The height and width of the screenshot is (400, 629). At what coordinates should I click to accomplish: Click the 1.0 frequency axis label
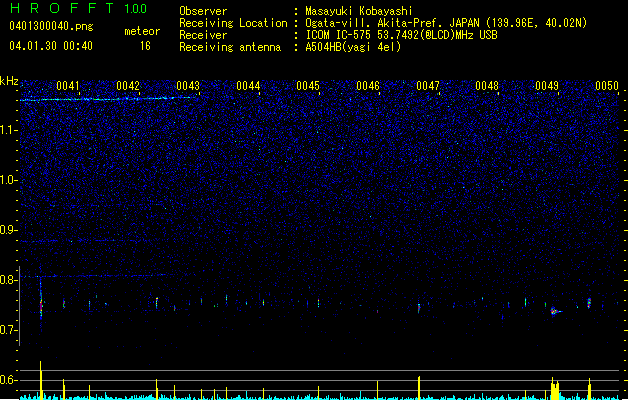click(9, 180)
